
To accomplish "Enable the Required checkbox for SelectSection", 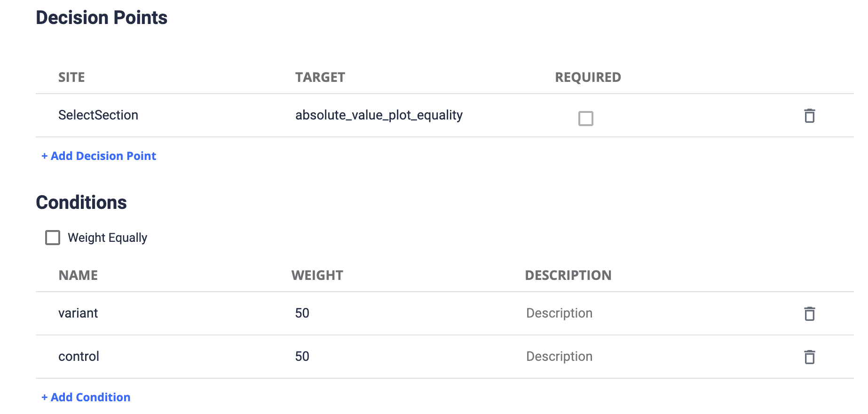I will pyautogui.click(x=586, y=119).
